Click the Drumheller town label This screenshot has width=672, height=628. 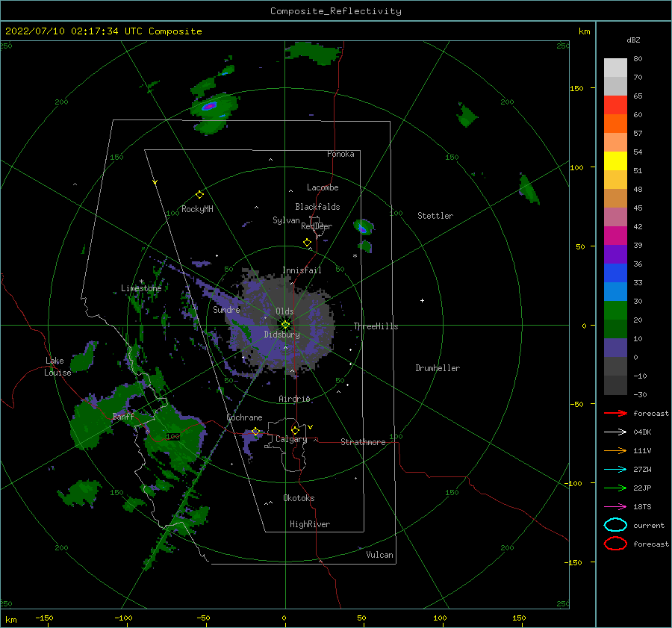[438, 368]
